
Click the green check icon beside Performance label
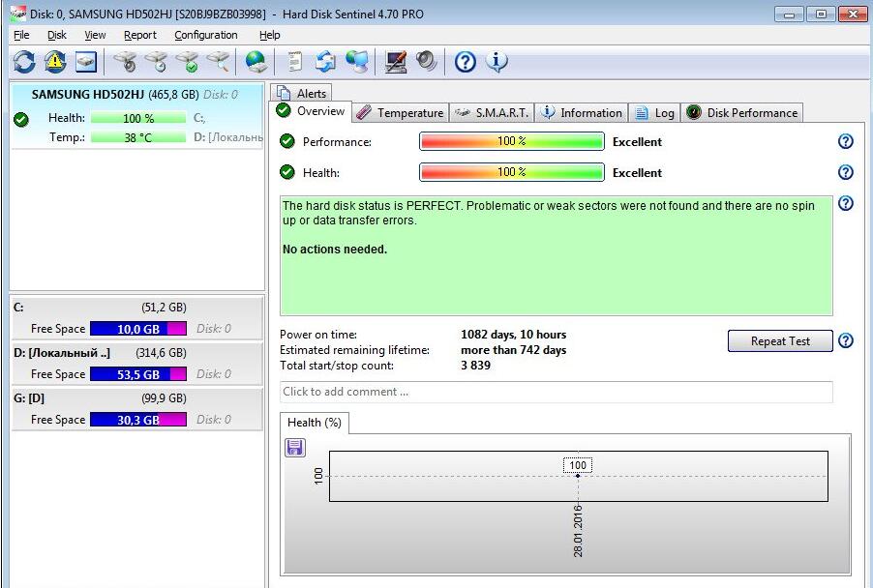287,141
